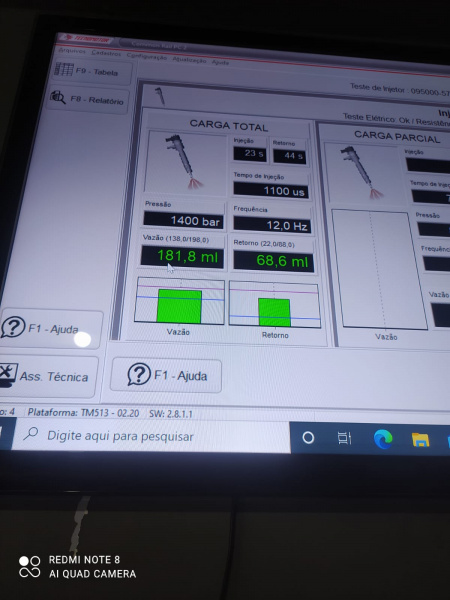Select the Tempo de Injeção 1100 us field
Image resolution: width=450 pixels, height=600 pixels.
271,190
